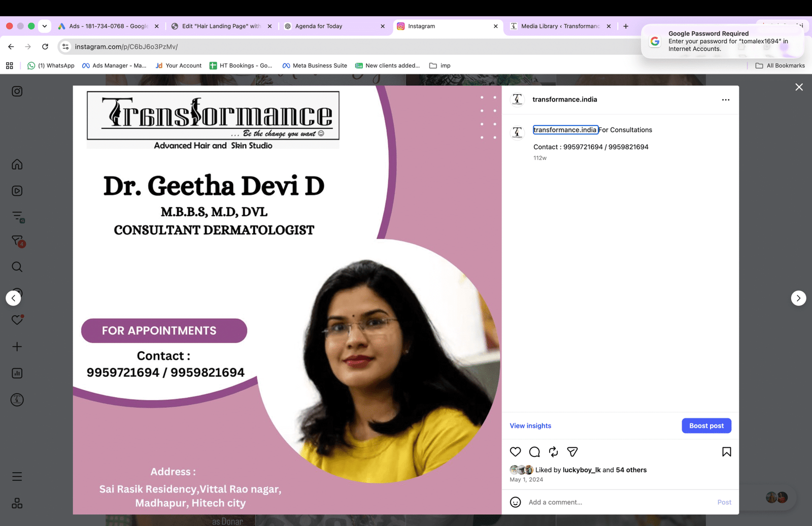View the 54 others likes list
Screen dimensions: 812x526
click(x=631, y=470)
